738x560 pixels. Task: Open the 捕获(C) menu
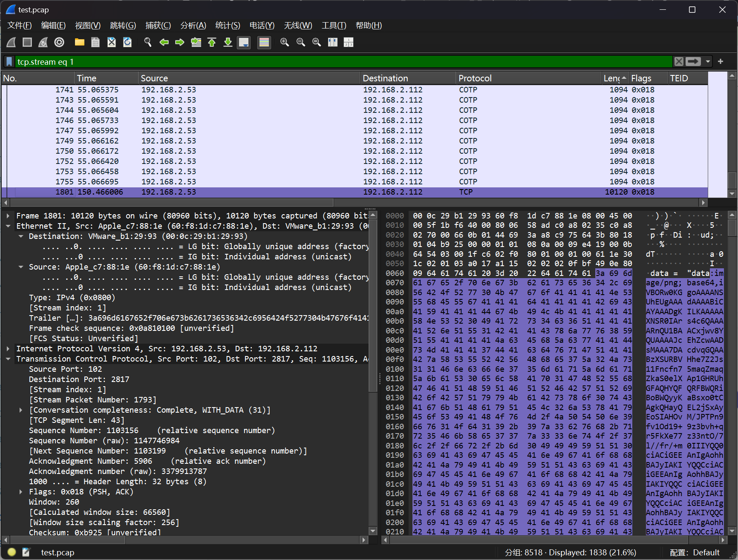(x=158, y=26)
